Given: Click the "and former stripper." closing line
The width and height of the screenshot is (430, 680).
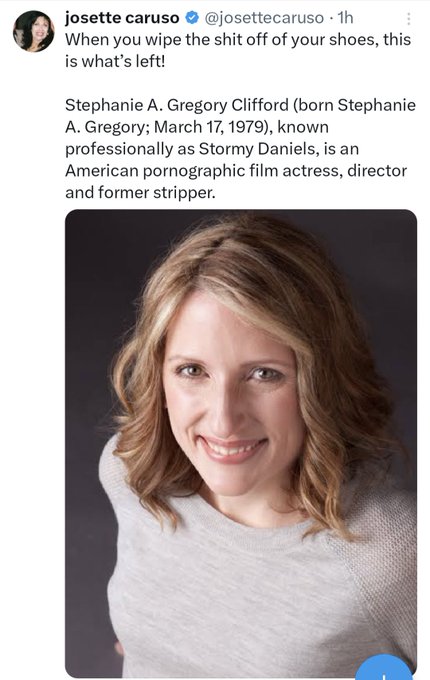Looking at the screenshot, I should (140, 193).
